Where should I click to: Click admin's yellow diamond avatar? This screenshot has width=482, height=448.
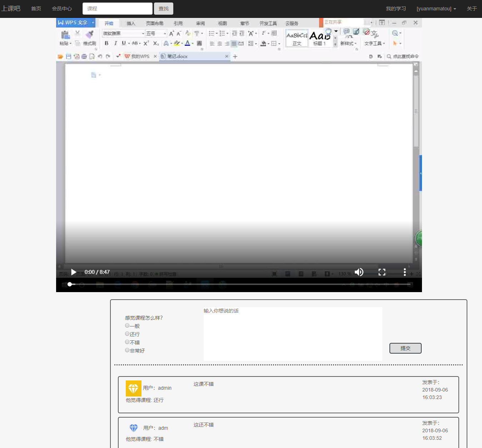pyautogui.click(x=133, y=388)
